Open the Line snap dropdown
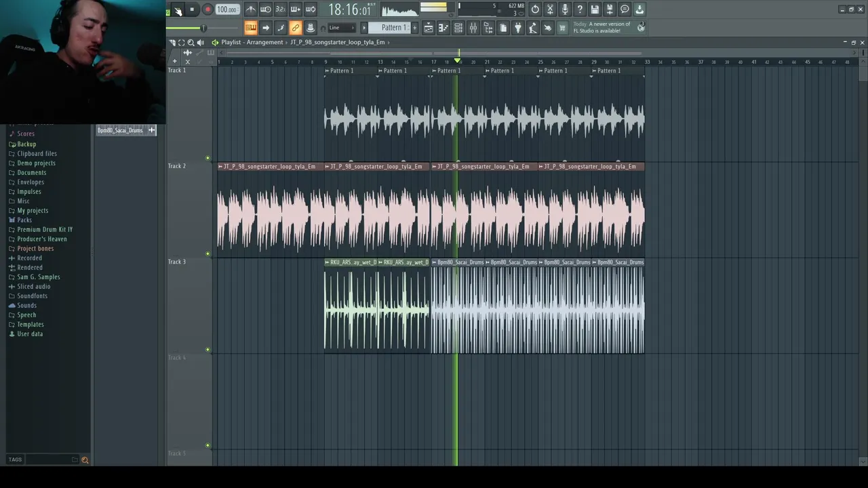Image resolution: width=868 pixels, height=488 pixels. click(342, 28)
